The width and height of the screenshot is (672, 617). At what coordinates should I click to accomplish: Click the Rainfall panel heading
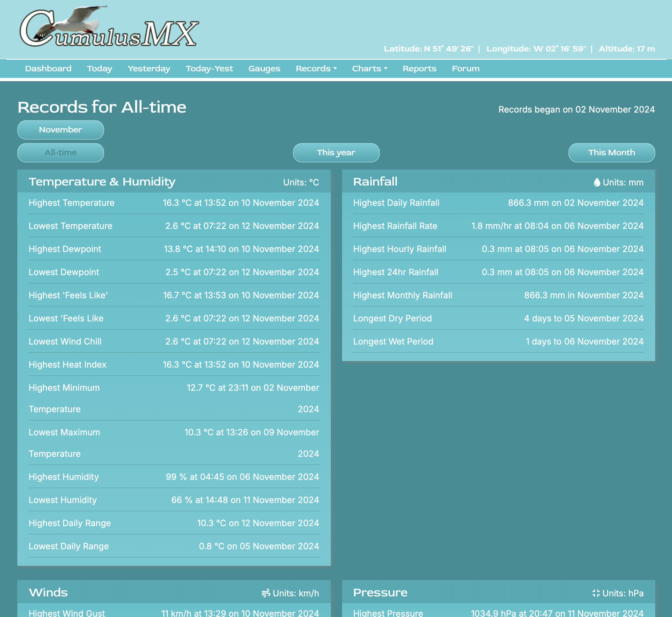(375, 182)
